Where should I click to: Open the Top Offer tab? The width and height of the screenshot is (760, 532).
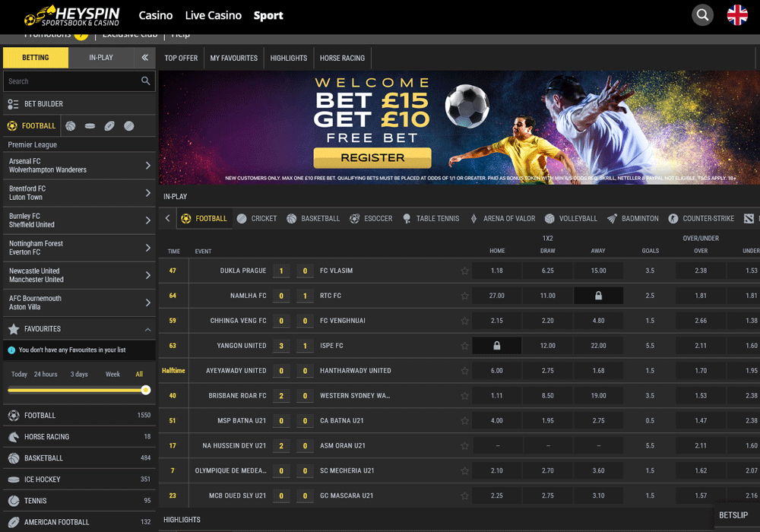(x=182, y=58)
